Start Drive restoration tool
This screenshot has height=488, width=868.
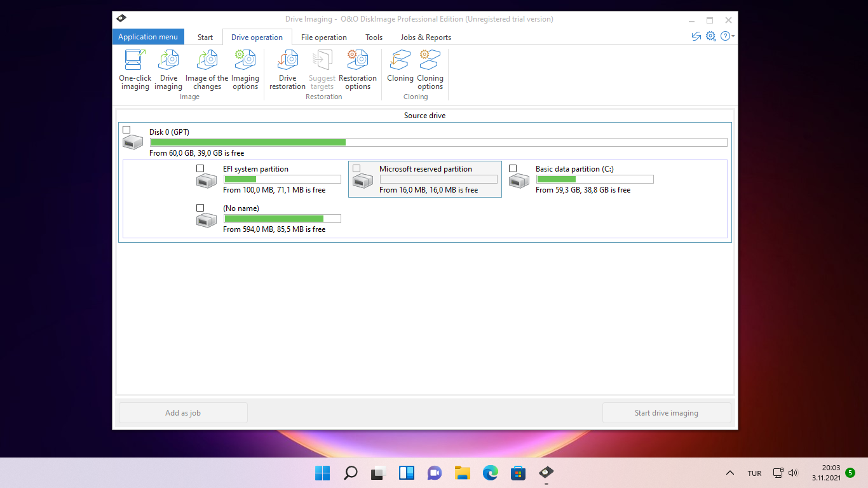[x=287, y=70]
